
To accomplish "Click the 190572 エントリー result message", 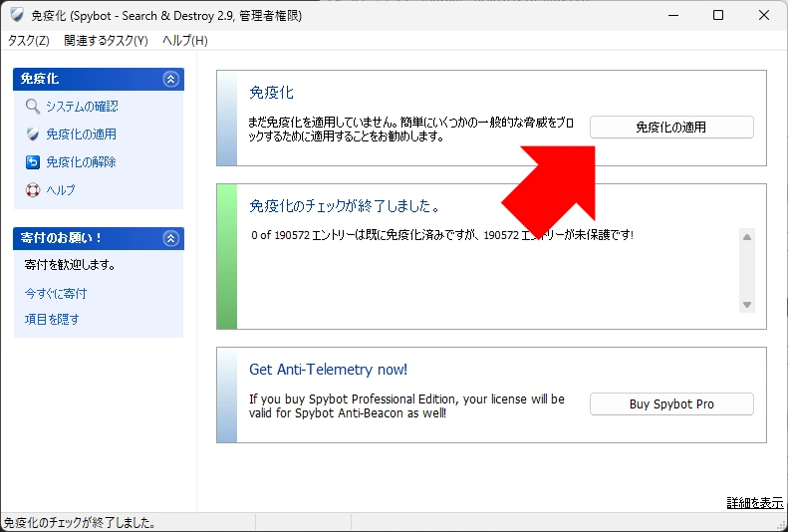I will (x=442, y=235).
